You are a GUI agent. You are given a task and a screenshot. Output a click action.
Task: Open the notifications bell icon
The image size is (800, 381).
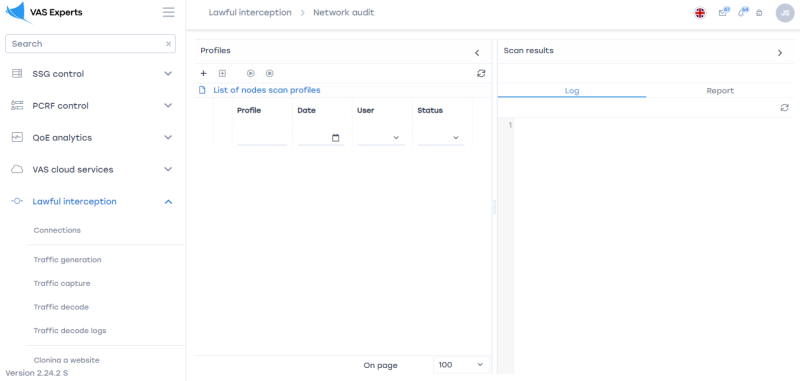741,13
